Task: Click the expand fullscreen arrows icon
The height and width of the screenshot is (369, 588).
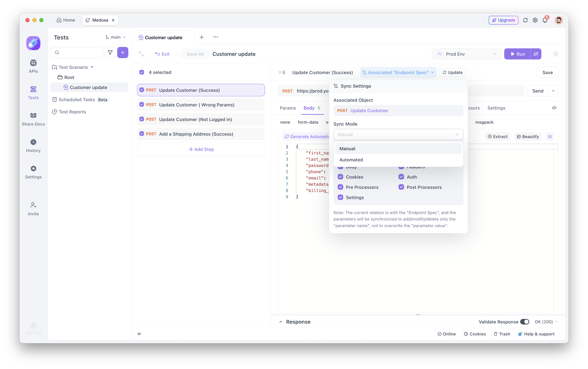Action: click(x=141, y=54)
